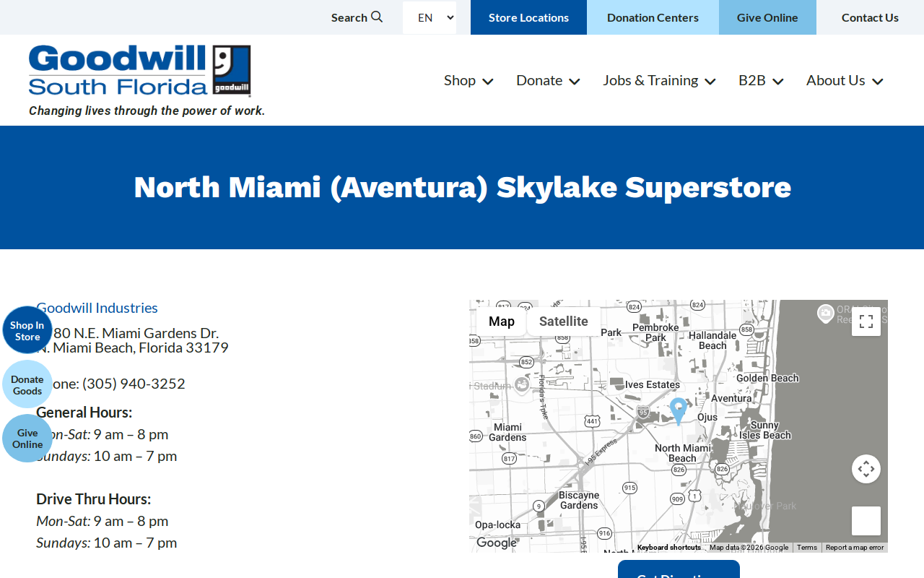
Task: Click the blue store location marker
Action: coord(678,410)
